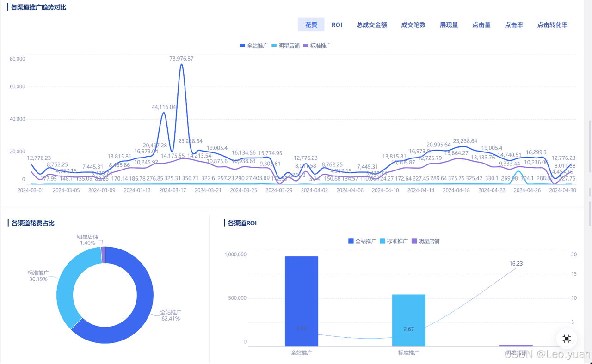
Task: Click the fullscreen focus floating icon
Action: pyautogui.click(x=567, y=339)
